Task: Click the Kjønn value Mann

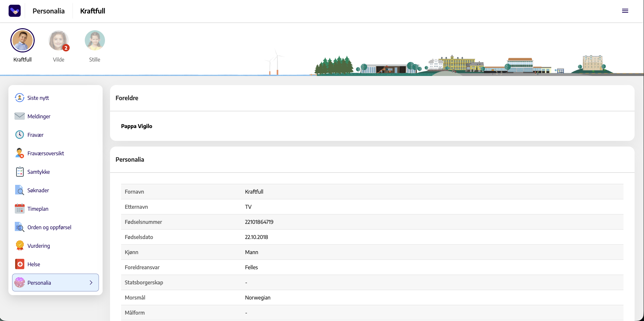Action: 252,252
